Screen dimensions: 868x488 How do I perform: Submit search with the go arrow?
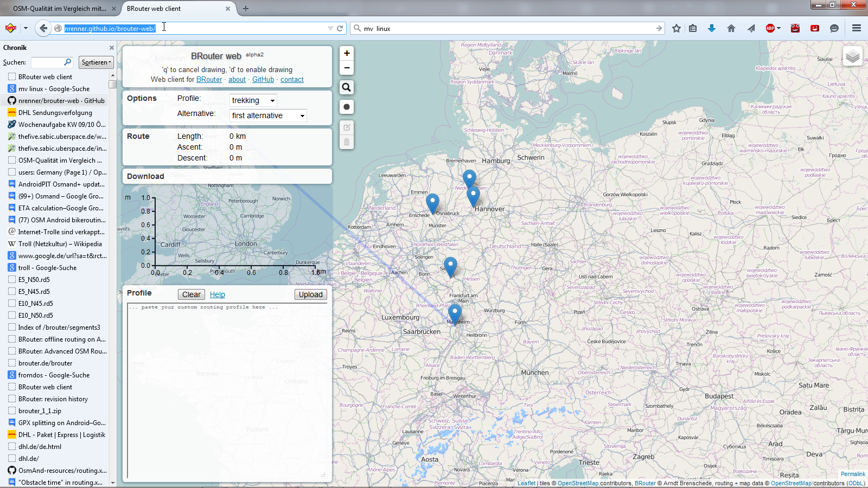[x=659, y=28]
